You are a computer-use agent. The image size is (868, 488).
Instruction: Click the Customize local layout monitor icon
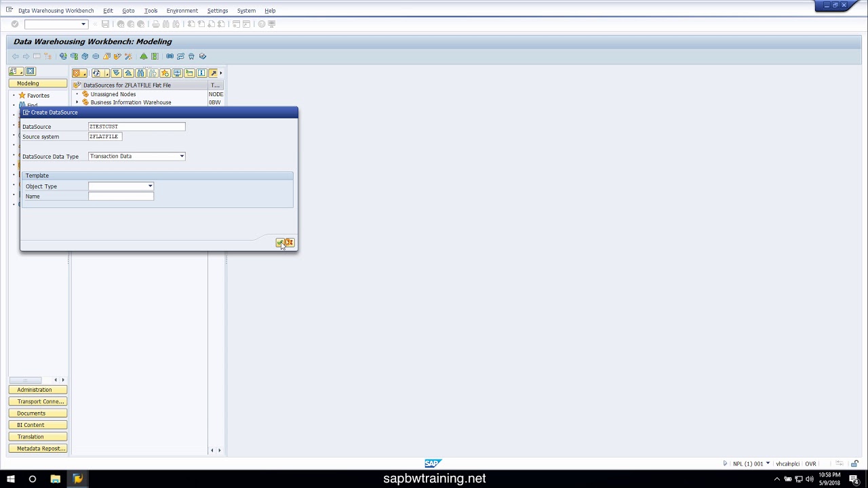click(x=272, y=24)
